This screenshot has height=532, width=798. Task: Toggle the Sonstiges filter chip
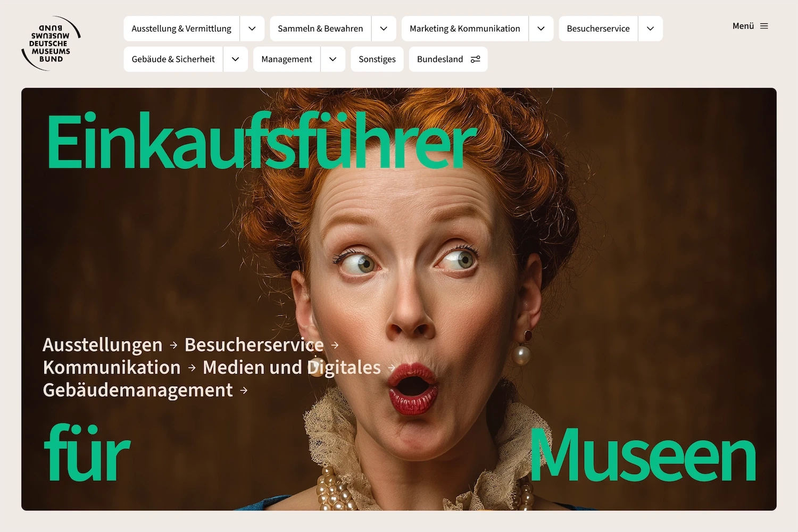[x=377, y=59]
